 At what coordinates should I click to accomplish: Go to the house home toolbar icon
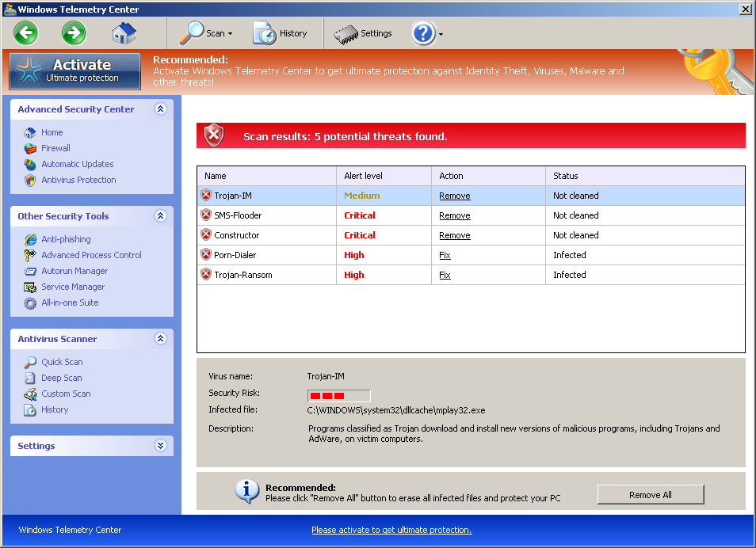(x=124, y=33)
